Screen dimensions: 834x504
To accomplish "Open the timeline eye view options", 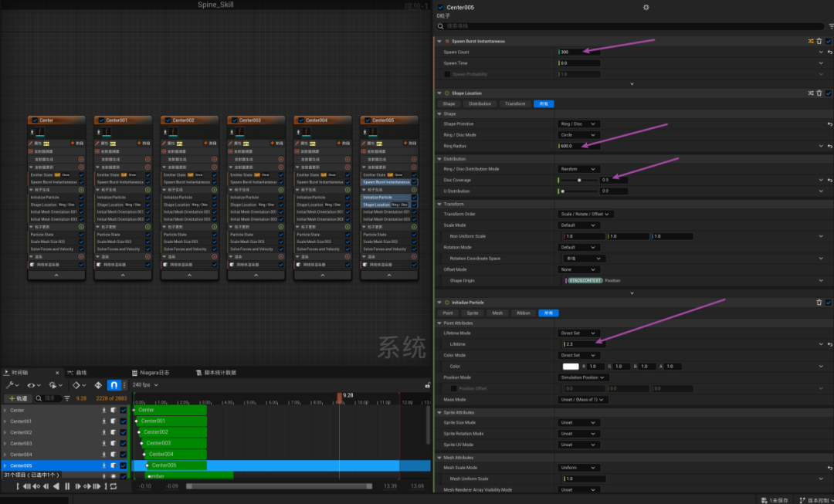I will (33, 385).
